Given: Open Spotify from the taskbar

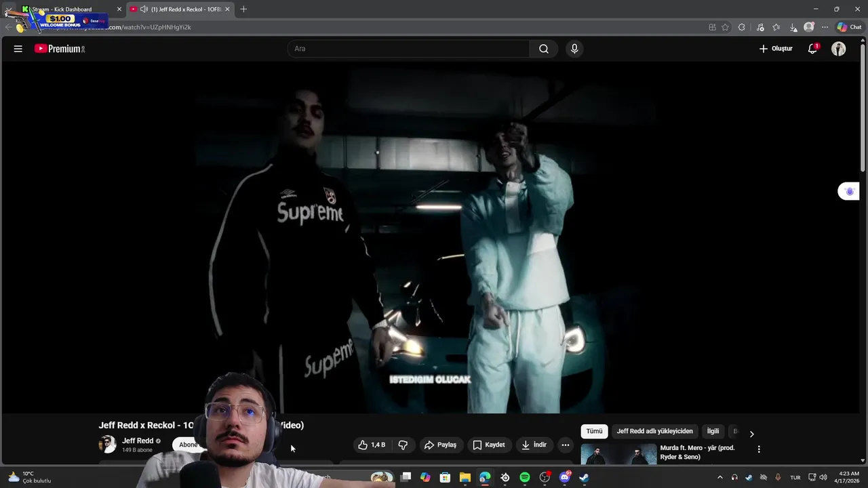Looking at the screenshot, I should 525,478.
